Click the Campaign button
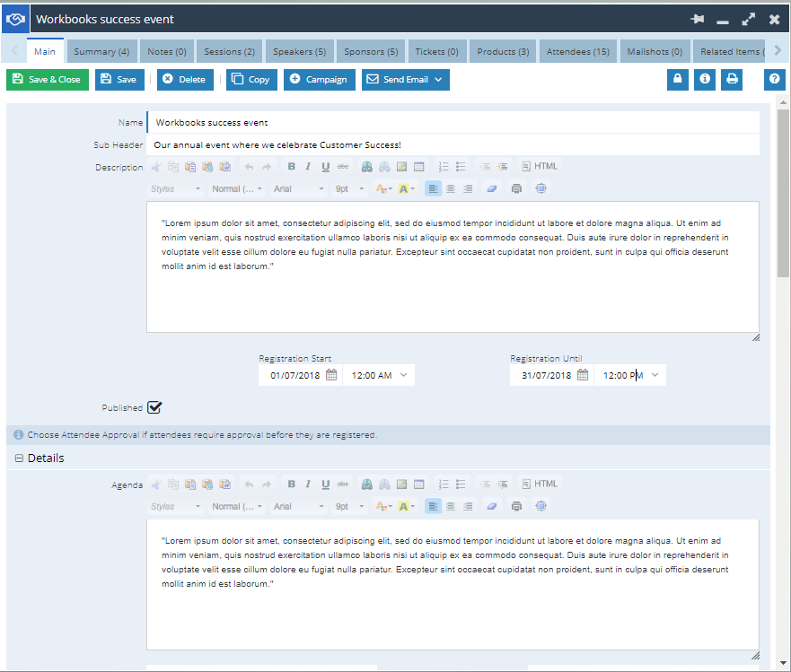 (x=320, y=80)
